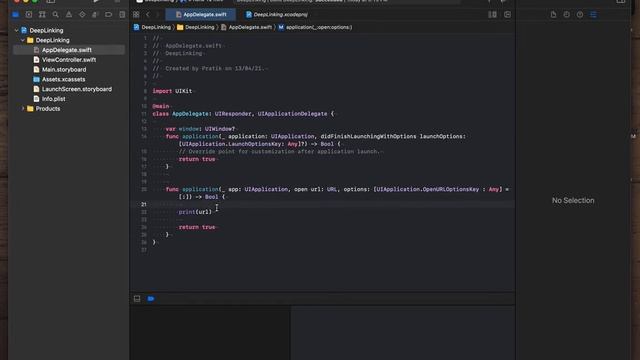Open the Find navigator magnifier icon
This screenshot has width=640, height=360.
[x=56, y=15]
